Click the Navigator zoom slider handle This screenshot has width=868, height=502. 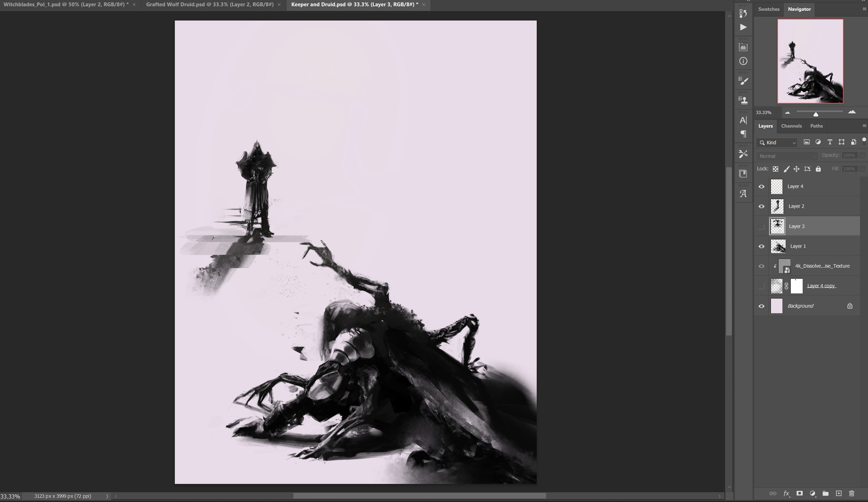pyautogui.click(x=816, y=114)
